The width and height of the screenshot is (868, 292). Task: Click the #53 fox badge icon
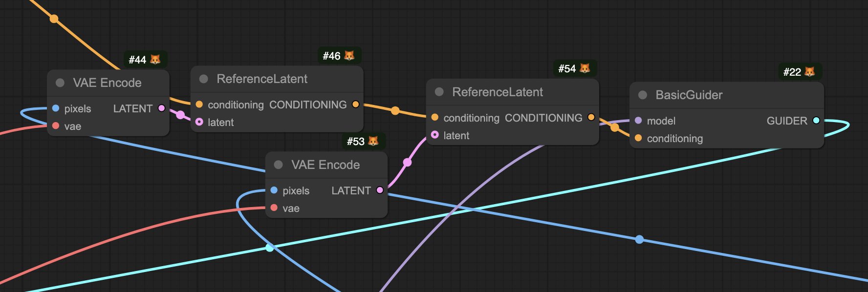coord(373,141)
